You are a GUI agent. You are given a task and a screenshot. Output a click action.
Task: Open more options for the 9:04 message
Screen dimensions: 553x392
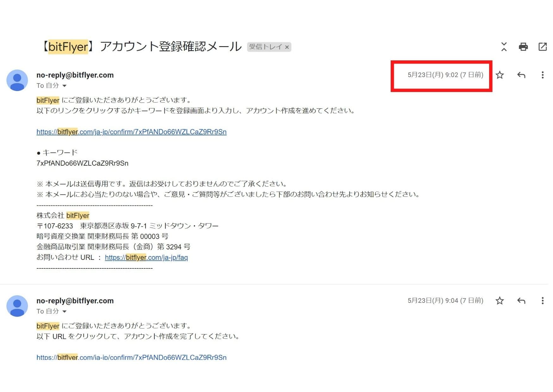[x=543, y=301]
